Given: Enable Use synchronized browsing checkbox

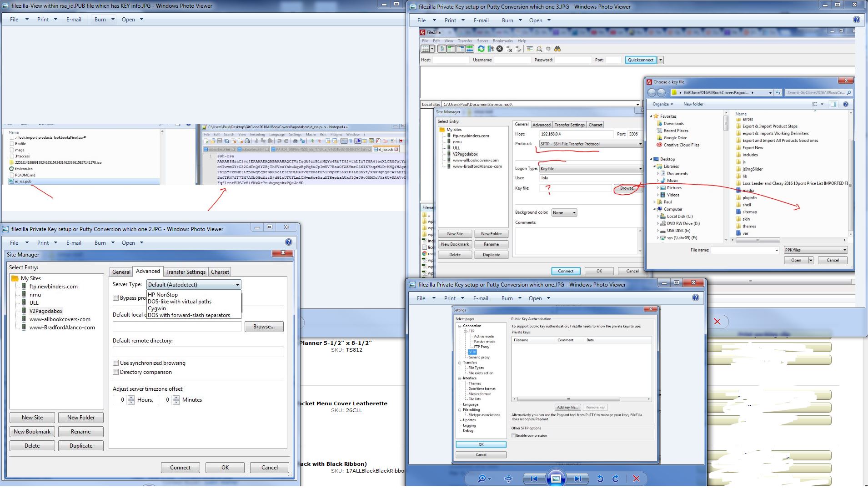Looking at the screenshot, I should [115, 363].
